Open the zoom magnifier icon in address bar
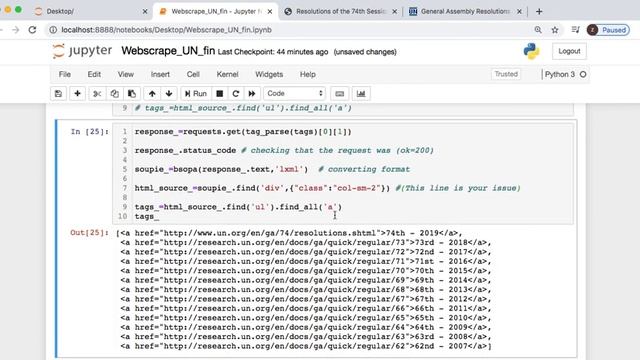The width and height of the screenshot is (640, 360). click(538, 30)
